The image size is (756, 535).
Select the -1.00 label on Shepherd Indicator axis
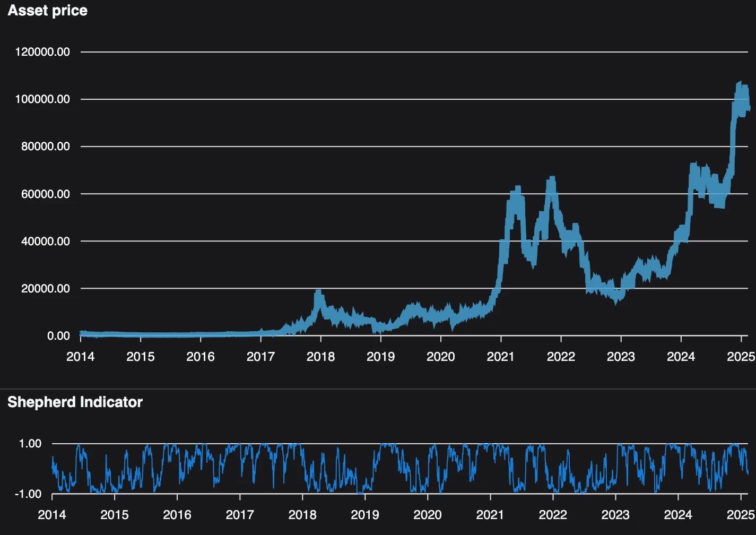[28, 494]
